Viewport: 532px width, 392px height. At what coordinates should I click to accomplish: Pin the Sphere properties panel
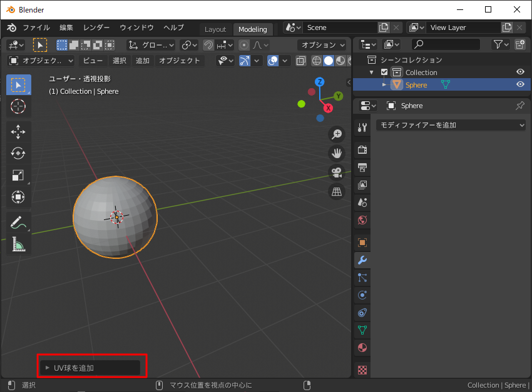click(519, 106)
